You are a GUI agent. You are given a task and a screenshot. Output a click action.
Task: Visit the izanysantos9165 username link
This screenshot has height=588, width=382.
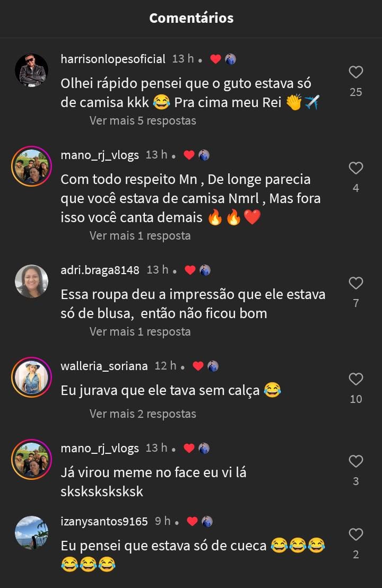[104, 521]
